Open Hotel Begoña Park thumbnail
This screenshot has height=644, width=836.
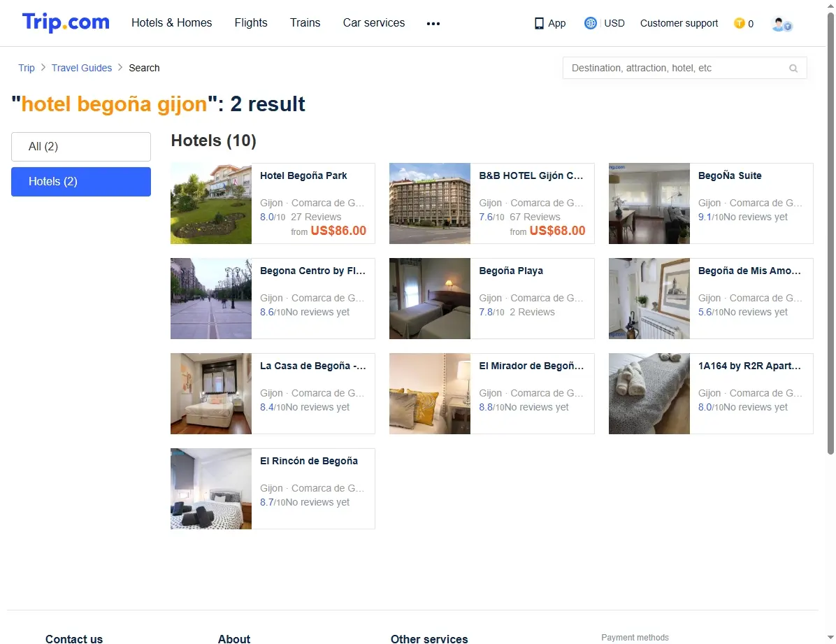click(x=211, y=203)
